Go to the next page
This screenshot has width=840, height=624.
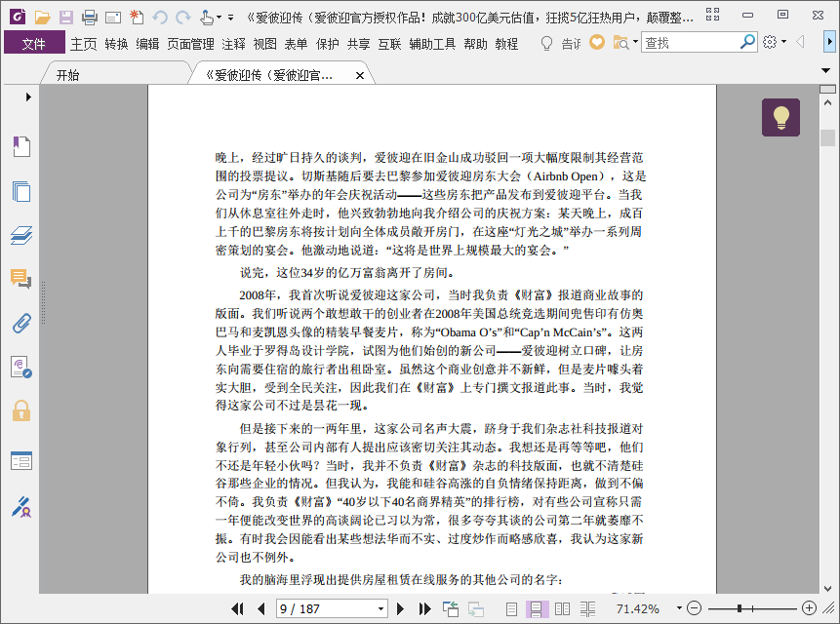coord(400,608)
